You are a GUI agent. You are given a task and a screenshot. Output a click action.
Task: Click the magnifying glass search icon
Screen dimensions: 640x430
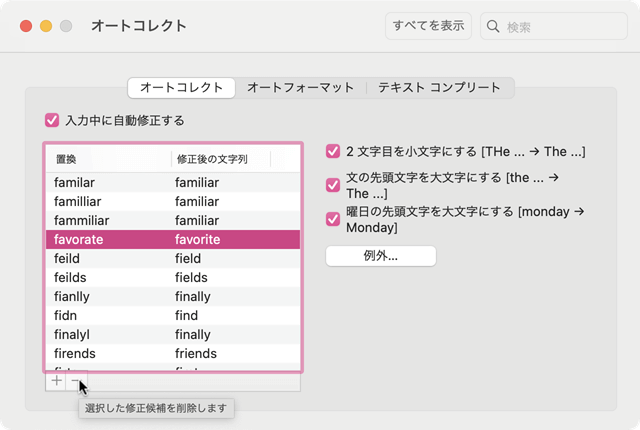tap(494, 26)
